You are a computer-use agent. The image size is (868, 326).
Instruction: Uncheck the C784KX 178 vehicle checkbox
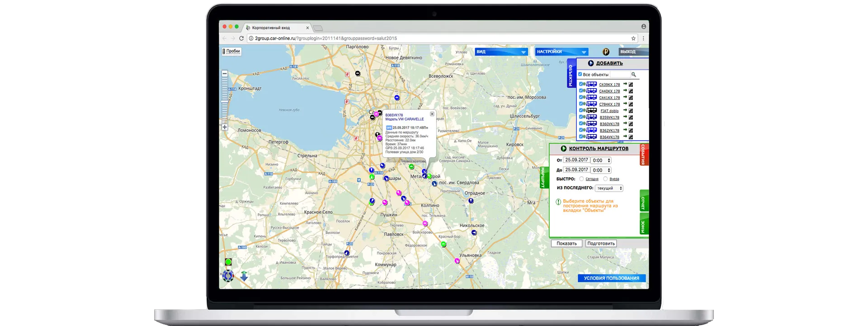coord(580,104)
